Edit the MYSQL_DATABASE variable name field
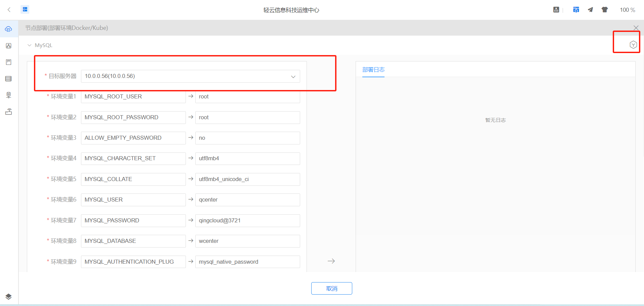Image resolution: width=644 pixels, height=306 pixels. [133, 241]
